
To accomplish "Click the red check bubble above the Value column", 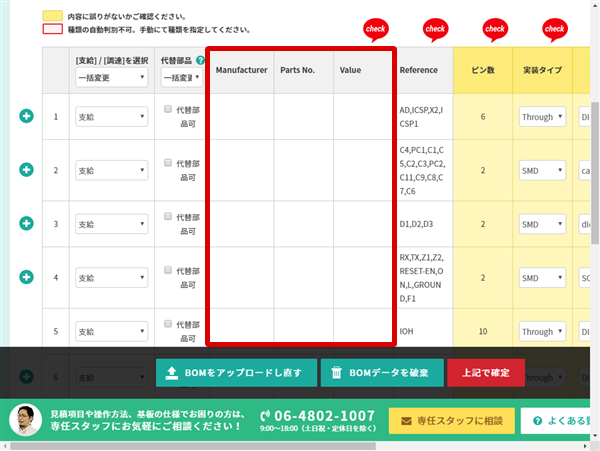I will (x=375, y=29).
